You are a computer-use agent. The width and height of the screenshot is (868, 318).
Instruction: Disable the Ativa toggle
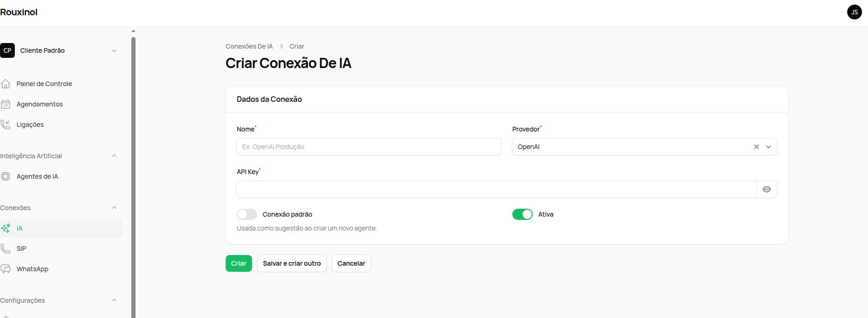point(523,214)
